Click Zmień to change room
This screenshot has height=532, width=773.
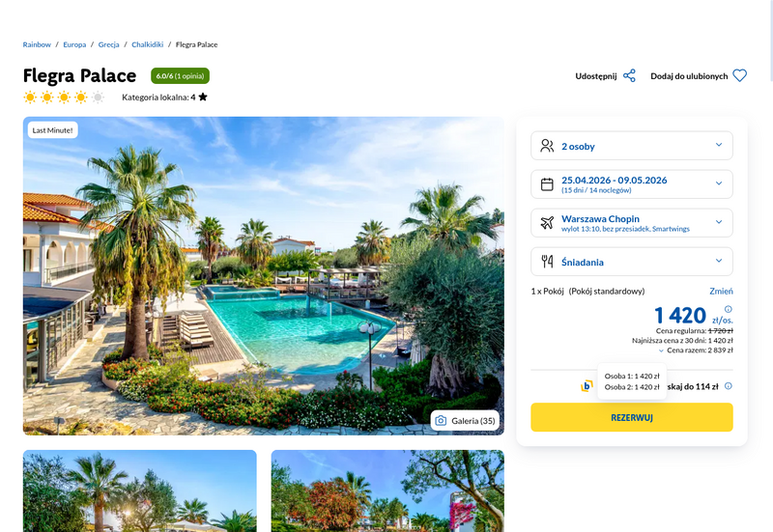pyautogui.click(x=721, y=292)
